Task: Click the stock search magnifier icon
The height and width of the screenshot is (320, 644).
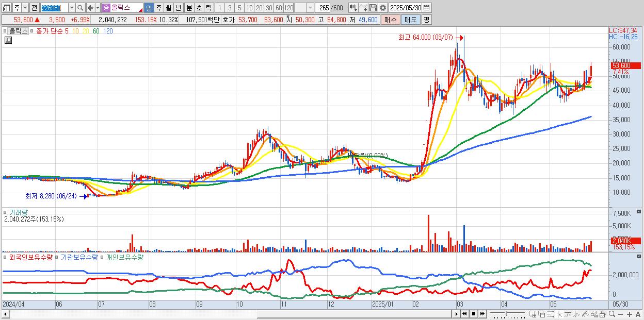Action: click(81, 8)
